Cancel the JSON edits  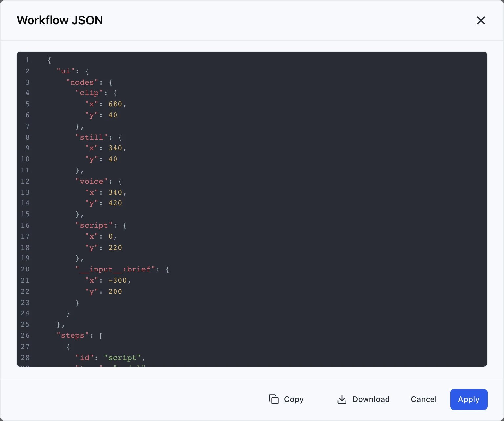[424, 399]
